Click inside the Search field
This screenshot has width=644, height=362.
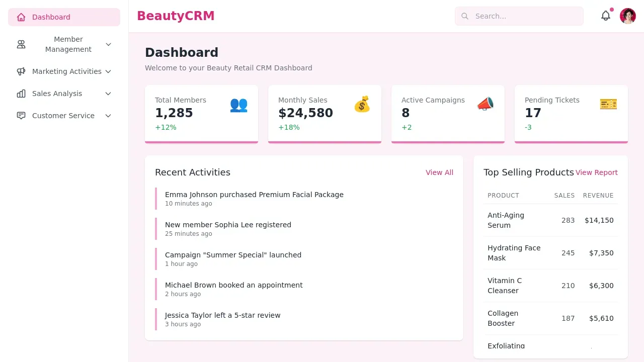pyautogui.click(x=508, y=16)
